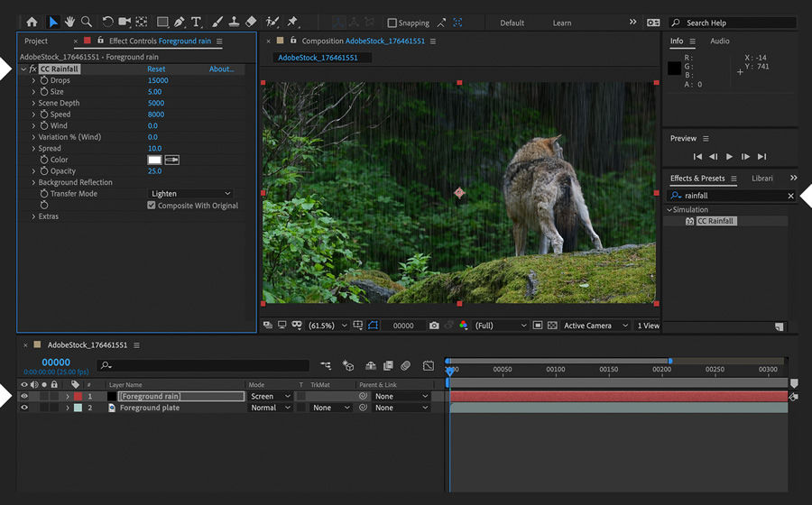The height and width of the screenshot is (505, 812).
Task: Toggle Composite With Original checkbox
Action: click(152, 206)
